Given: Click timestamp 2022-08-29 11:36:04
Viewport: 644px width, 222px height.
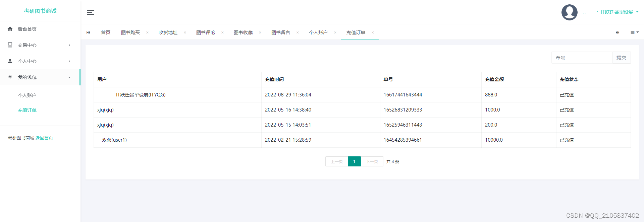Looking at the screenshot, I should [288, 95].
